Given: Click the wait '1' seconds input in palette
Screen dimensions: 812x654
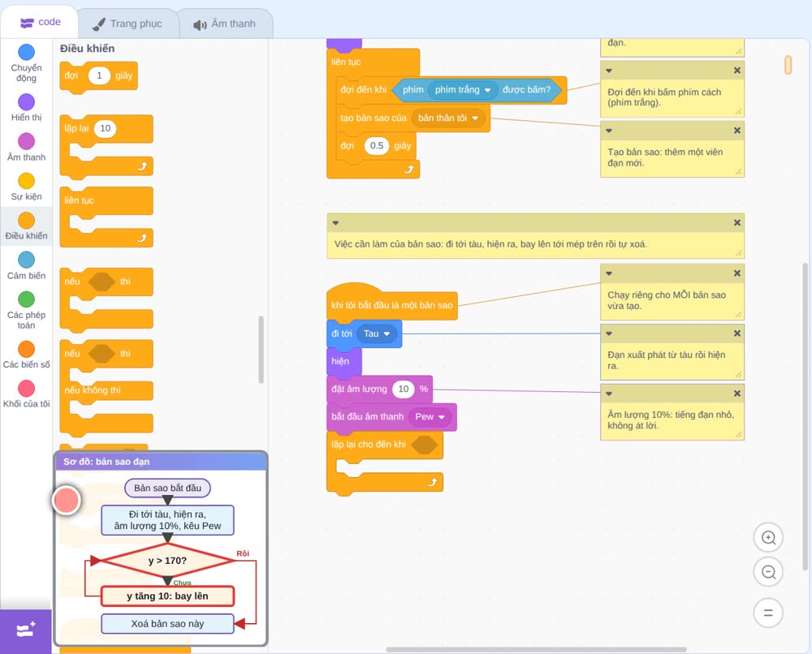Looking at the screenshot, I should tap(99, 75).
